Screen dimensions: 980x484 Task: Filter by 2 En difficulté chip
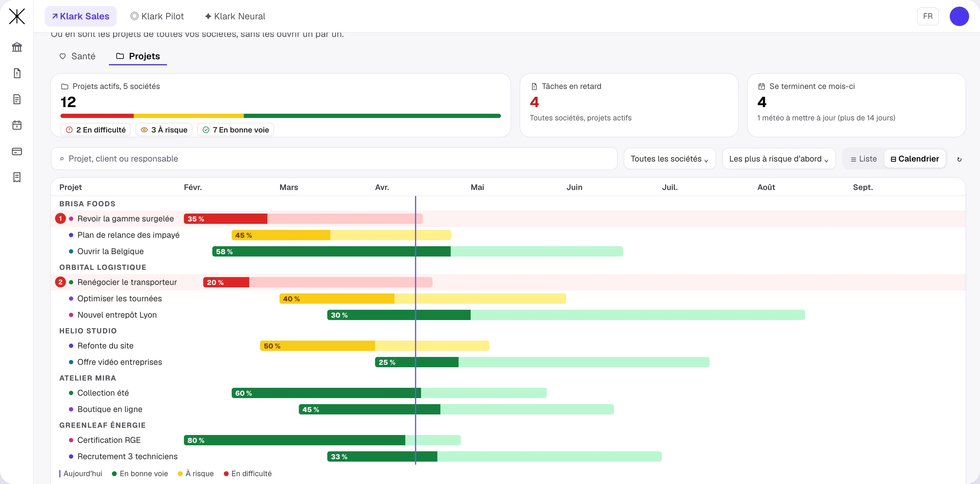click(x=96, y=130)
